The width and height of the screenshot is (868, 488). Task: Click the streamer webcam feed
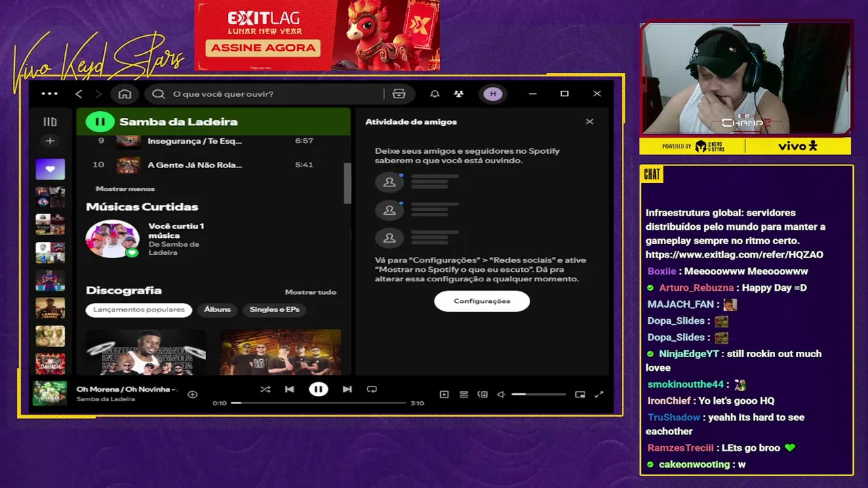[x=745, y=79]
